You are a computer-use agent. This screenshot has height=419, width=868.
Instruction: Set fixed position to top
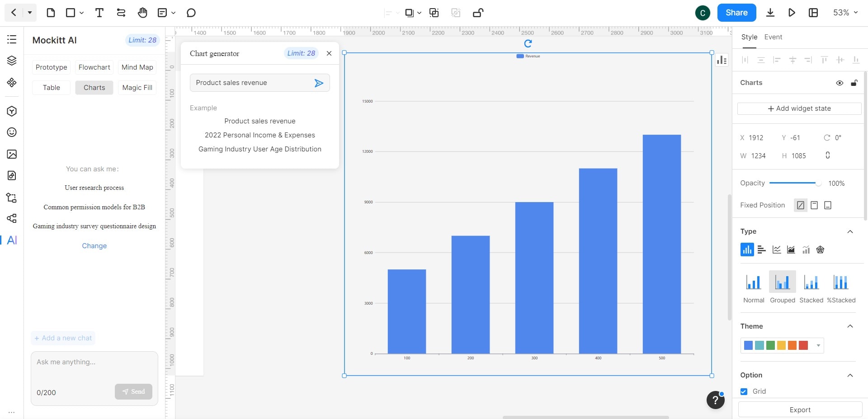pos(814,205)
